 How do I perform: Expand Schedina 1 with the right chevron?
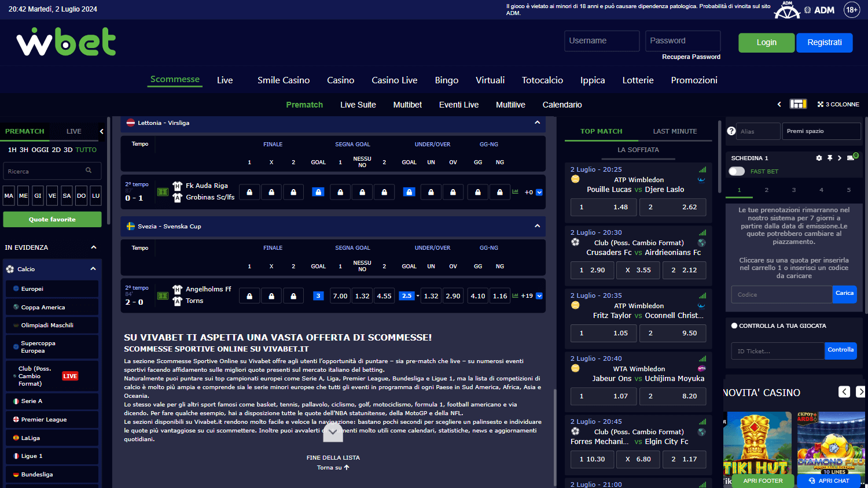click(x=840, y=158)
